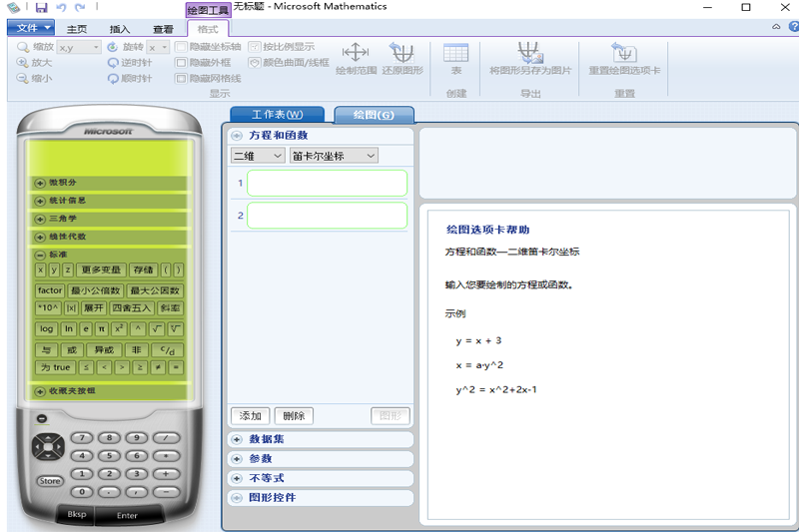Click the c/d fraction key

[x=167, y=349]
